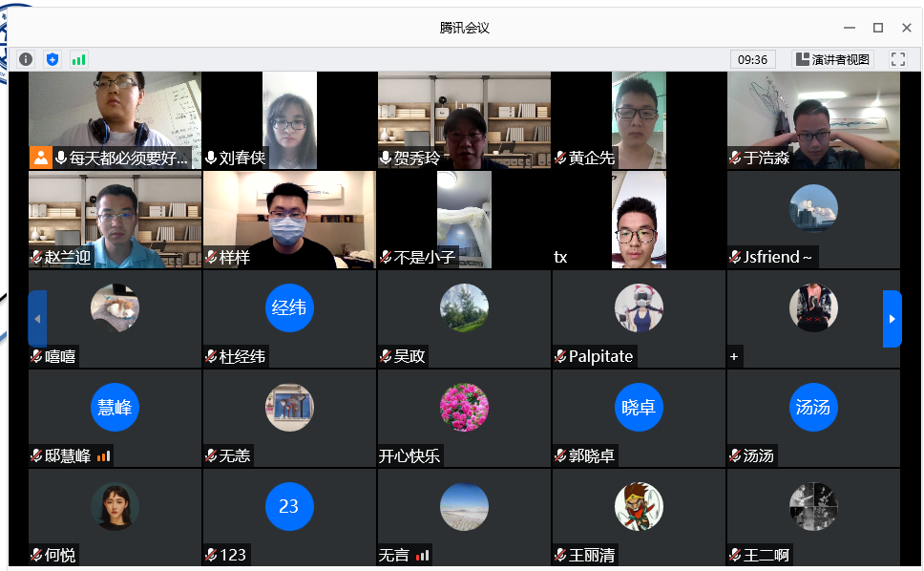Switch to 演讲者视图 speaker view
This screenshot has width=924, height=571.
[832, 59]
